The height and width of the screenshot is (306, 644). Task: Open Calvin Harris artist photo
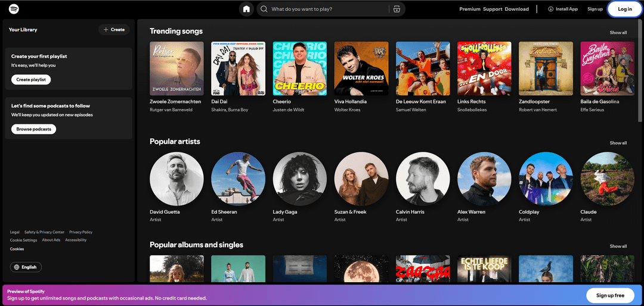pos(423,179)
